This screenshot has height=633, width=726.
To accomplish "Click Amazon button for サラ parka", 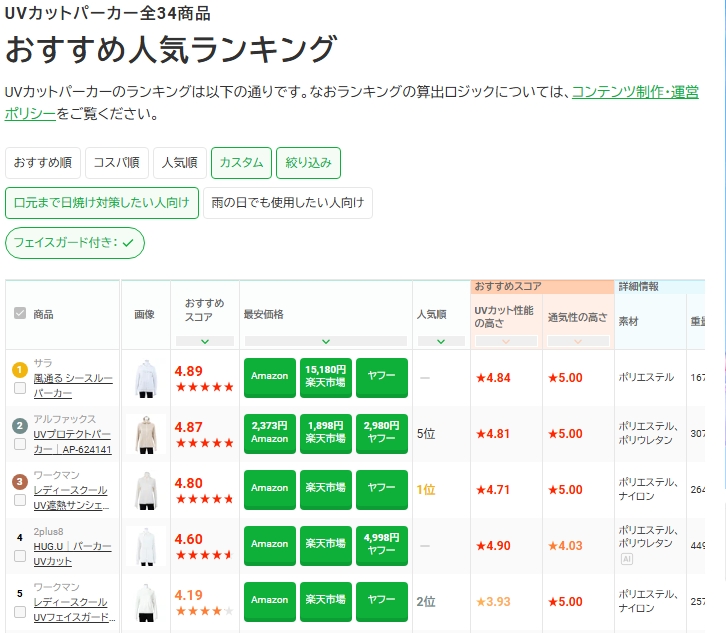I will click(270, 377).
